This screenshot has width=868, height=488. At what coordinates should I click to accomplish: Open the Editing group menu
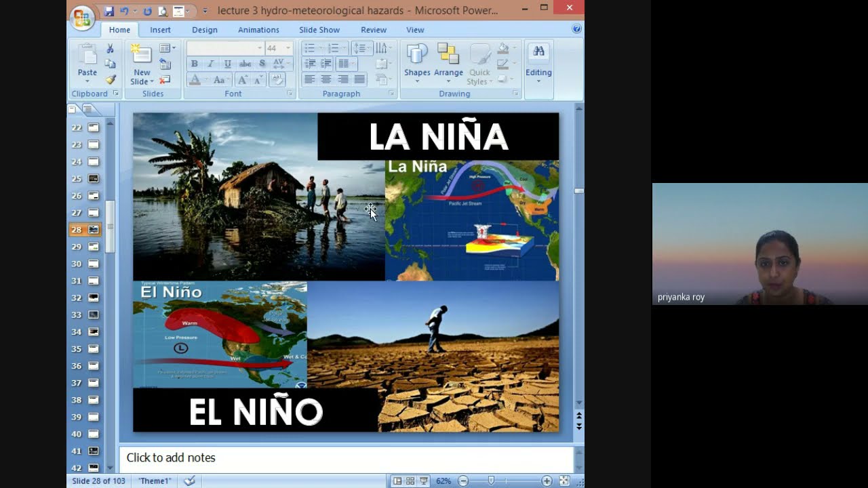[538, 64]
